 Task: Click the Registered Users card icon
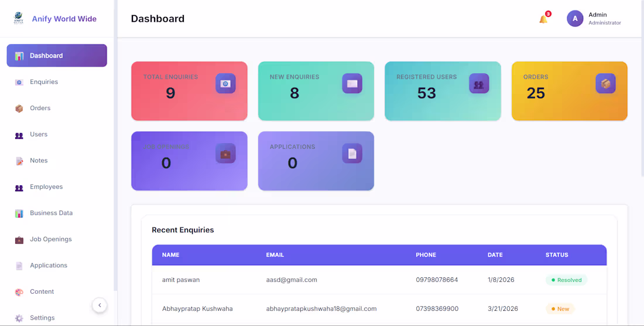click(x=478, y=84)
